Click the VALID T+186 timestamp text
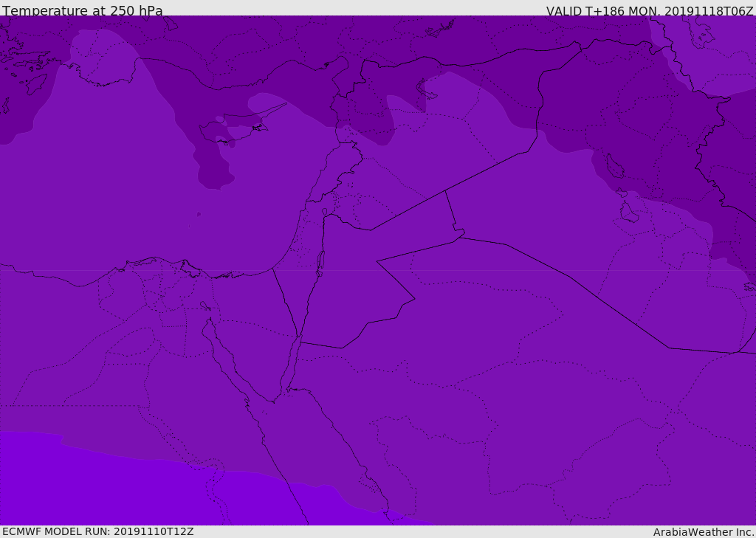 point(650,10)
